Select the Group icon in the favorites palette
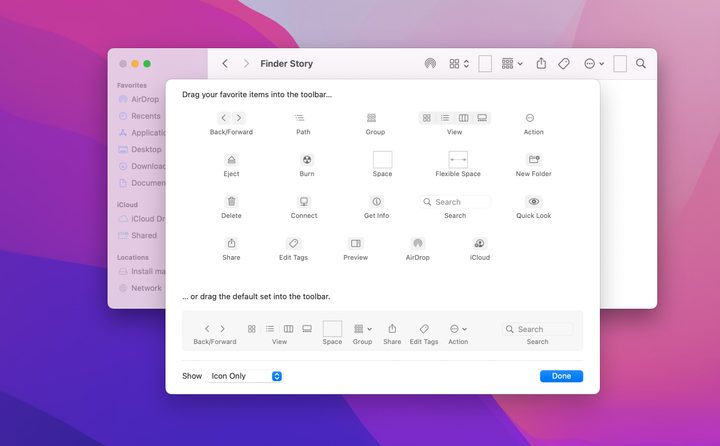Image resolution: width=720 pixels, height=446 pixels. click(x=371, y=118)
